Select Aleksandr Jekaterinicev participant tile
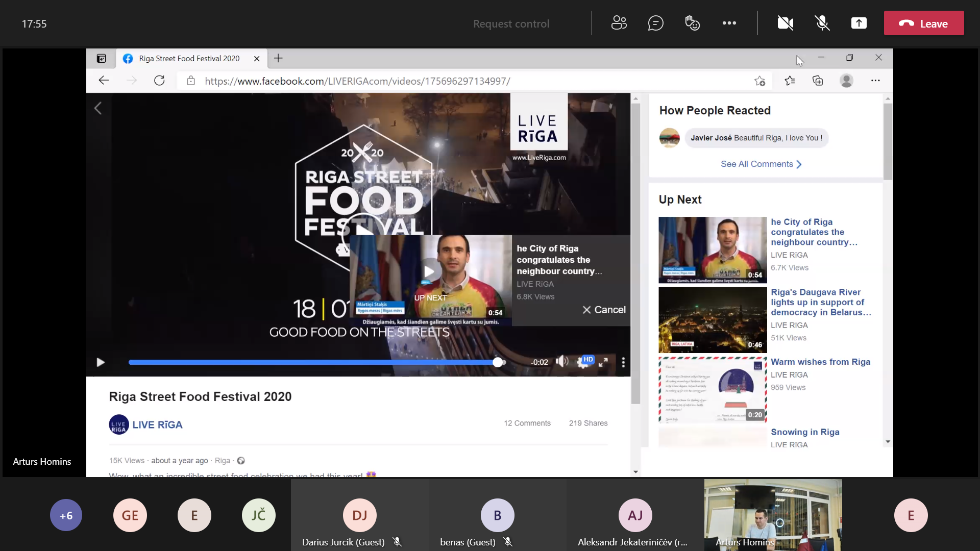The image size is (980, 551). tap(635, 515)
